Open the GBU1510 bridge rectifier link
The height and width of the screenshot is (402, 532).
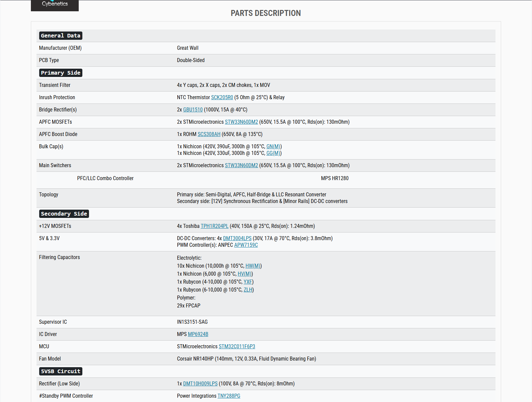point(193,110)
